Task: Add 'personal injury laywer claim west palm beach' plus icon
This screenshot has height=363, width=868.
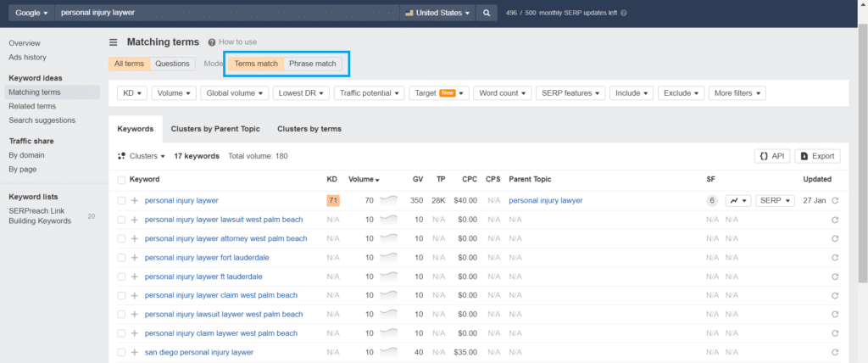Action: click(x=135, y=295)
